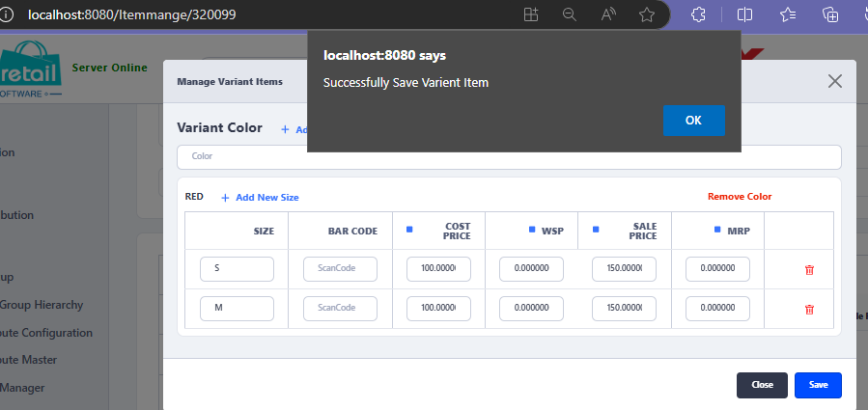Open the split screen view

(x=745, y=15)
